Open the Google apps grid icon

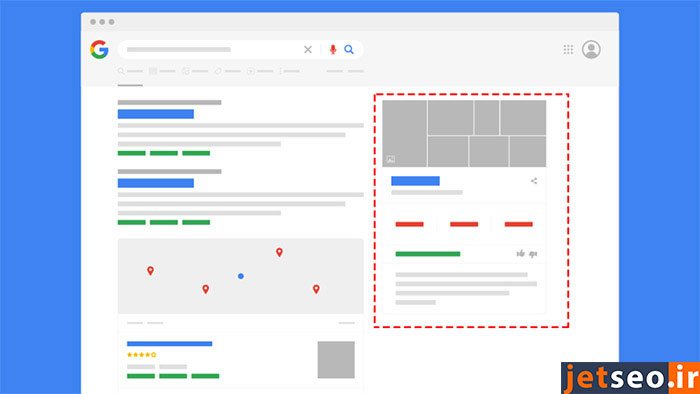(568, 50)
